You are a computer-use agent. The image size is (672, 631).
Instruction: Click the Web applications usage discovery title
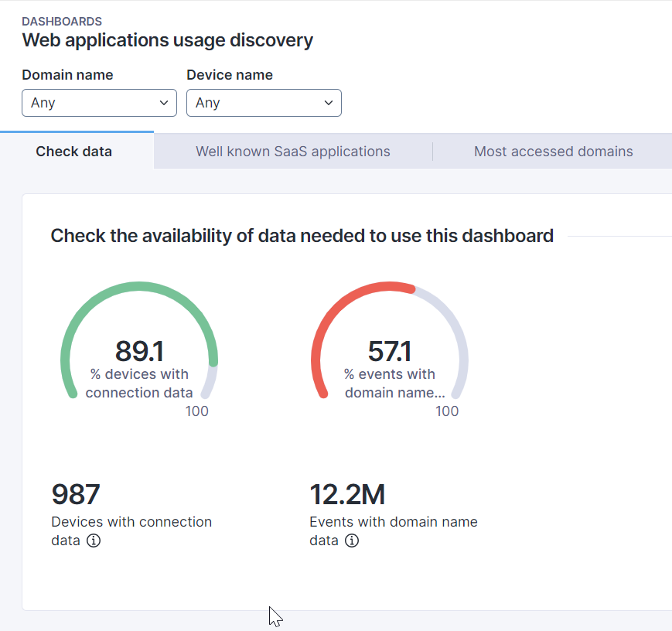point(168,40)
